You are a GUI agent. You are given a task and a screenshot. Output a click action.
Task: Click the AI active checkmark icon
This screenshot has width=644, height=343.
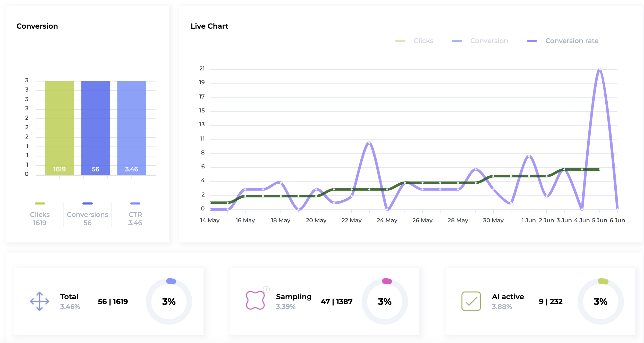tap(471, 301)
